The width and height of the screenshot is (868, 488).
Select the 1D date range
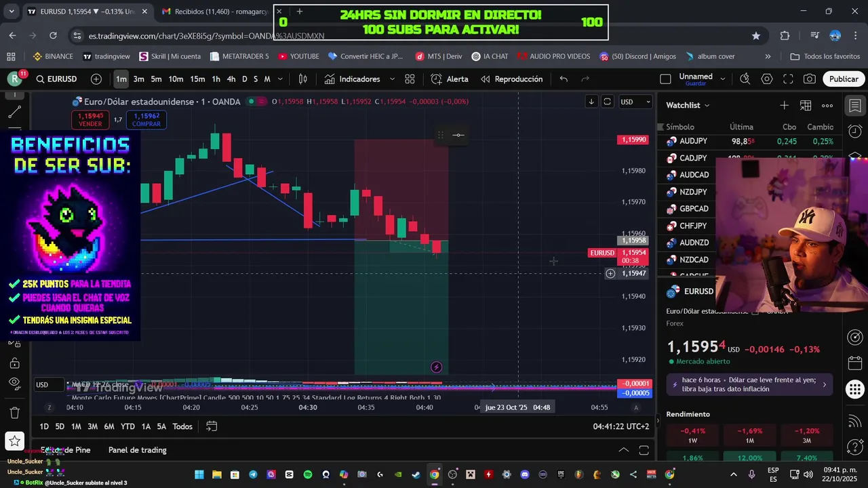(44, 426)
